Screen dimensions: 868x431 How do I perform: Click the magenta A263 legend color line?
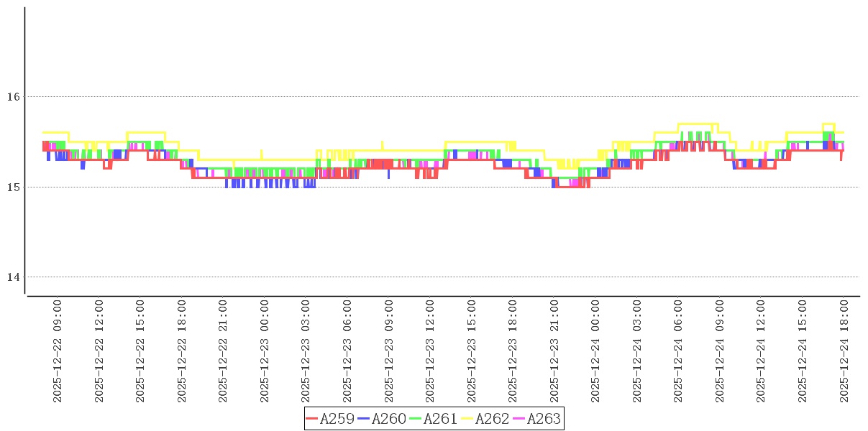pyautogui.click(x=519, y=419)
